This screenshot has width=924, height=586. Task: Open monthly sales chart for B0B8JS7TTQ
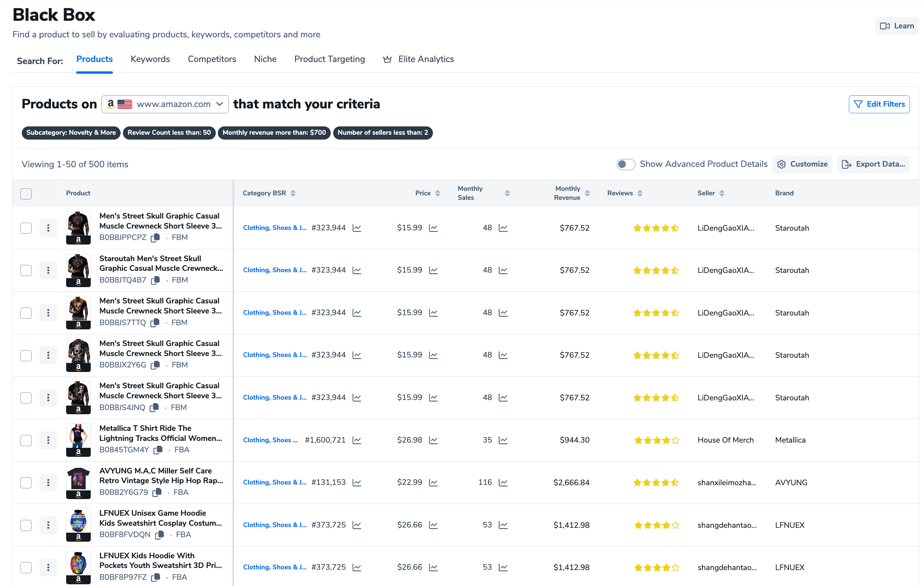pos(503,313)
